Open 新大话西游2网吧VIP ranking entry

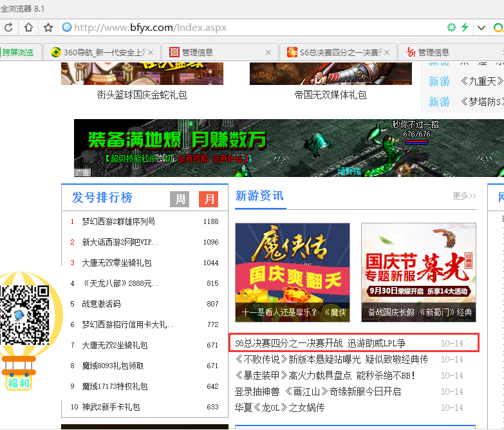[x=120, y=242]
